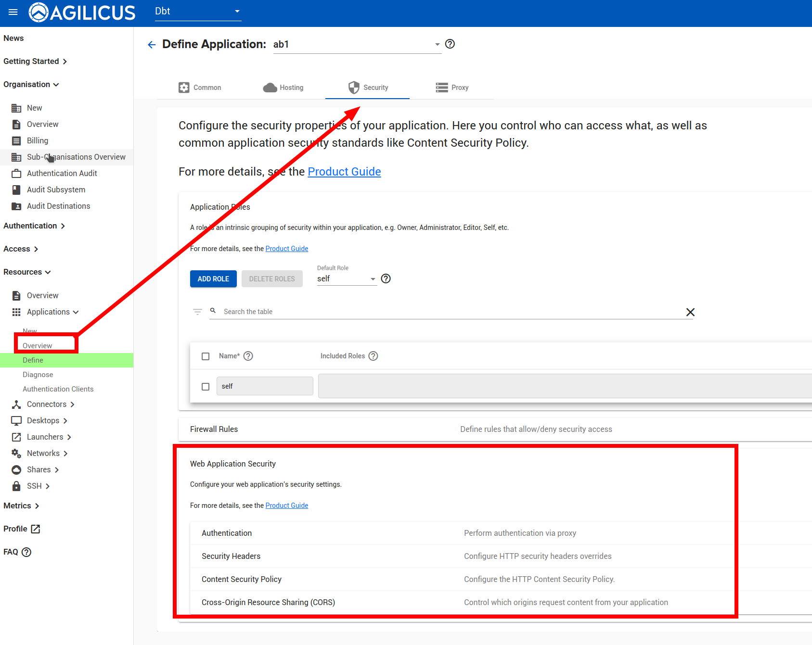Open help for Included Roles column
This screenshot has width=812, height=645.
coord(374,356)
